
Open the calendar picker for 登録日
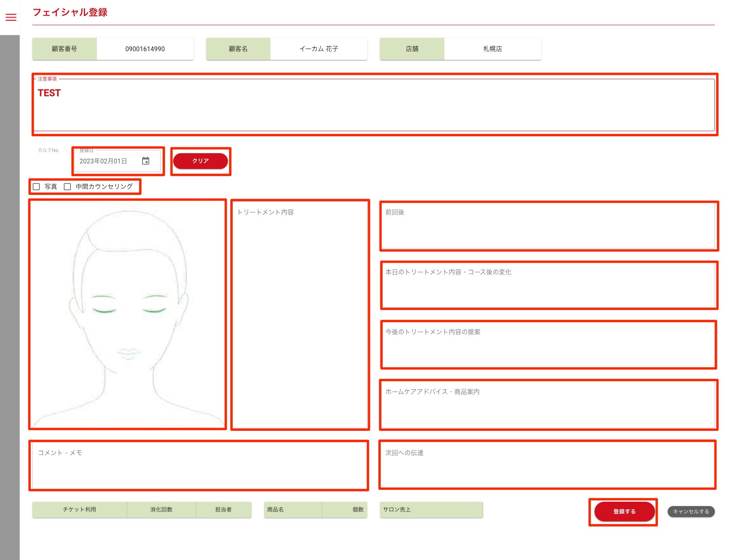[146, 161]
